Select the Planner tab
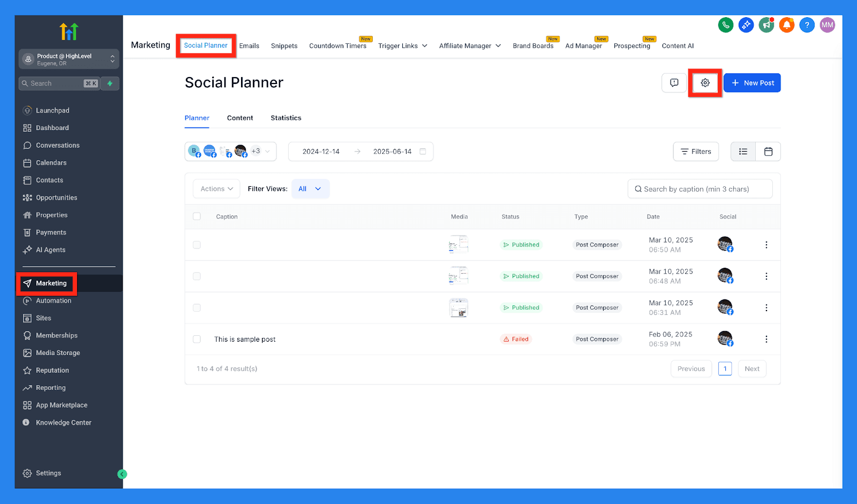857x504 pixels. [197, 118]
